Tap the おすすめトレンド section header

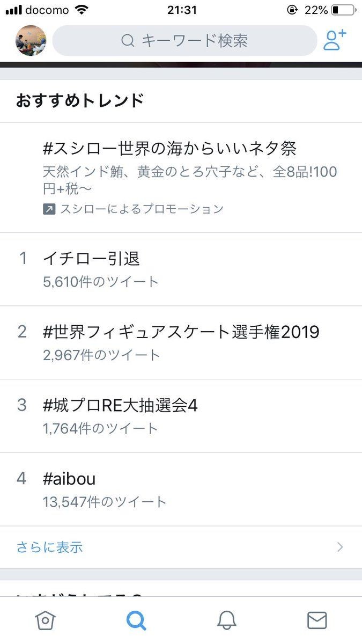(x=80, y=100)
